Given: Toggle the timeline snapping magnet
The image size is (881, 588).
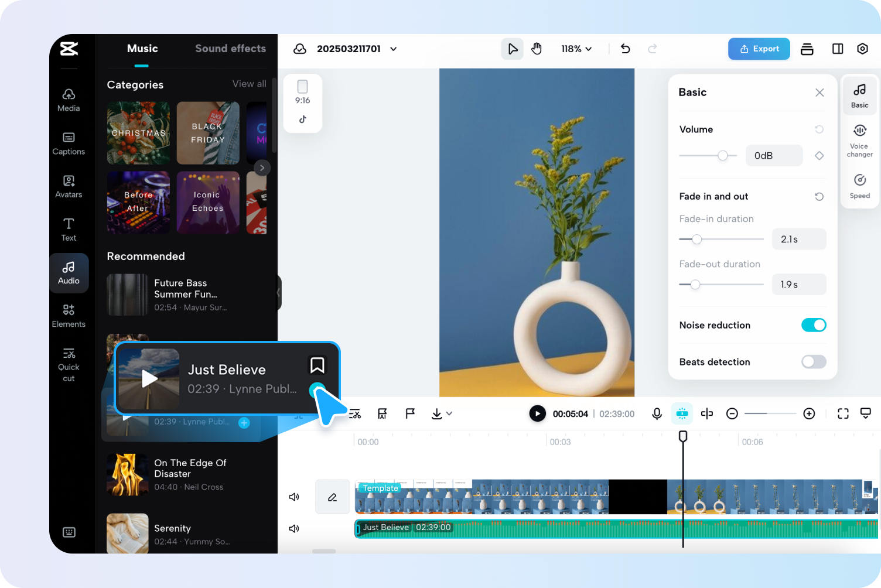Looking at the screenshot, I should 682,413.
